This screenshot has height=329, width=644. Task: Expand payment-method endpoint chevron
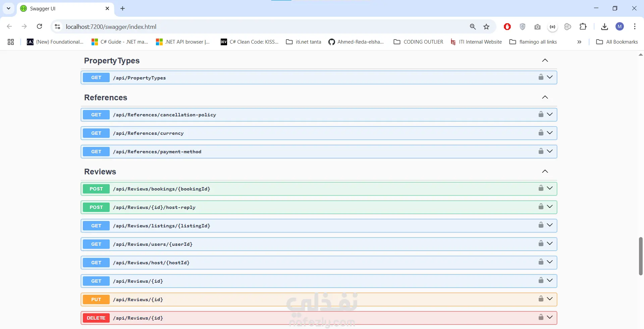[550, 151]
